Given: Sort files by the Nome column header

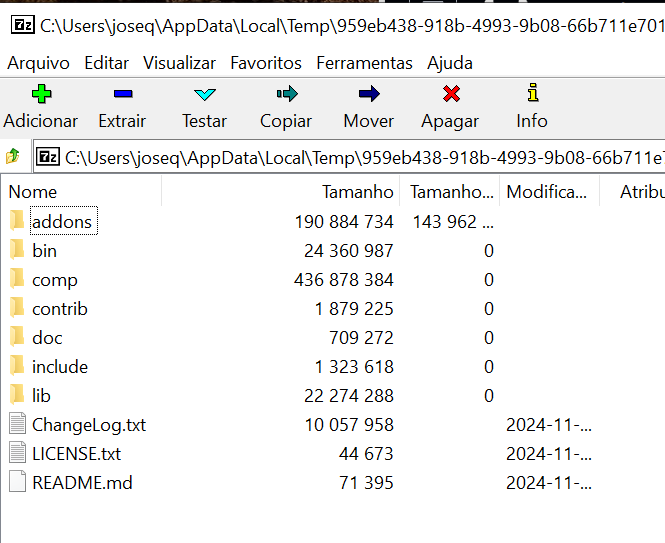Looking at the screenshot, I should (x=33, y=192).
